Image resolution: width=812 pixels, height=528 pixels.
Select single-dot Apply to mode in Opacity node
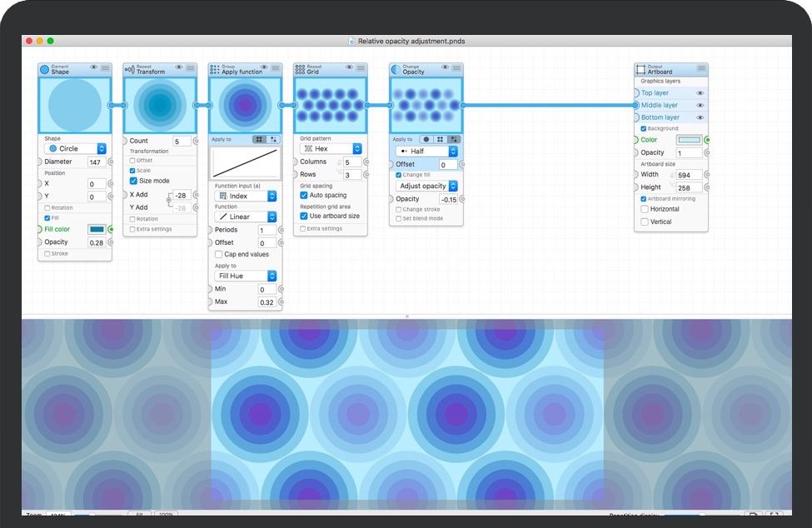426,139
